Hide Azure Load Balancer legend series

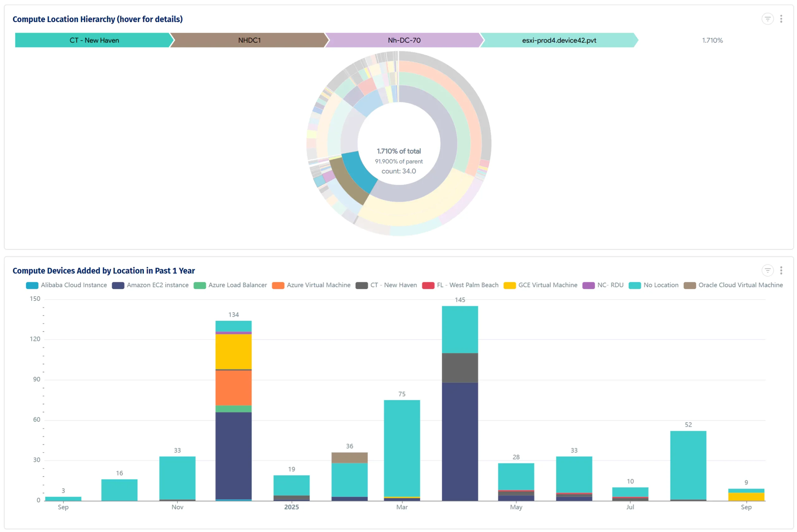[237, 285]
